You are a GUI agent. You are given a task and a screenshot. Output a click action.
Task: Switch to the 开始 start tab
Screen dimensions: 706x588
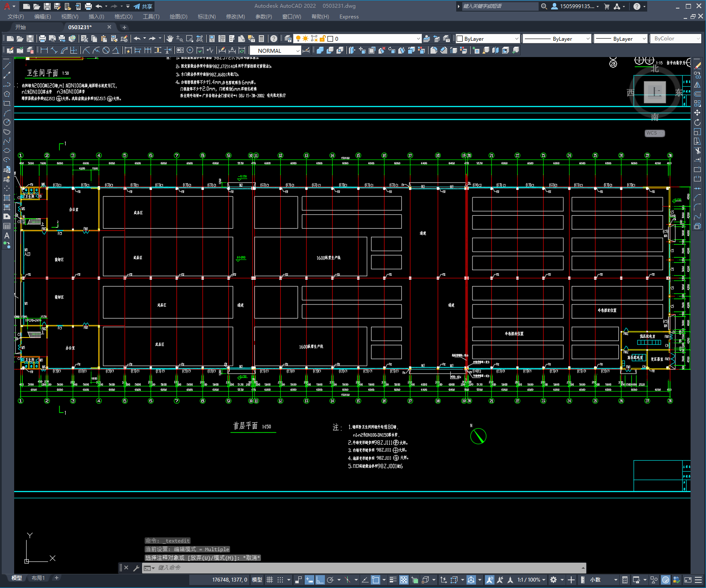[21, 27]
